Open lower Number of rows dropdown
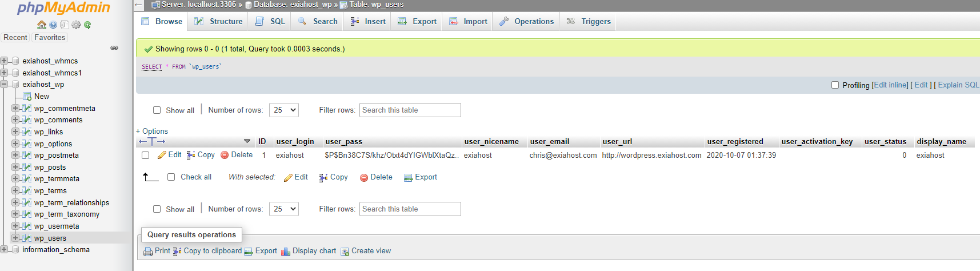This screenshot has height=271, width=980. coord(284,209)
